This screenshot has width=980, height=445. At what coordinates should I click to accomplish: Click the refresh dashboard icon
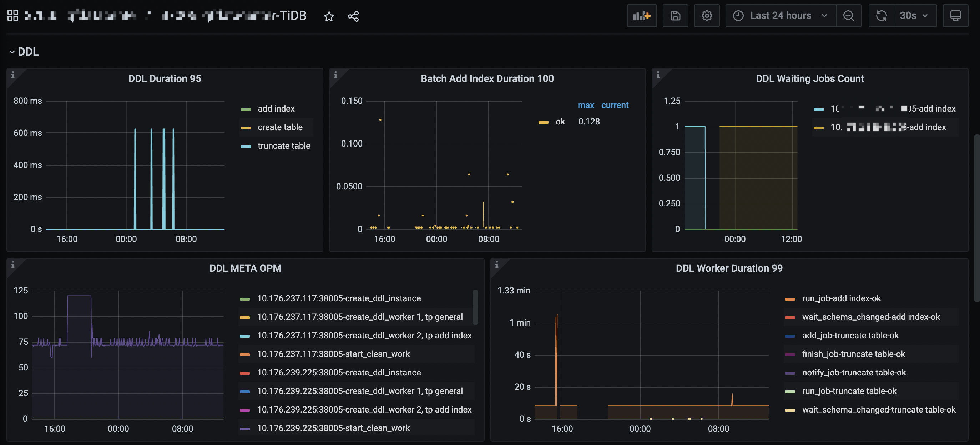(881, 16)
